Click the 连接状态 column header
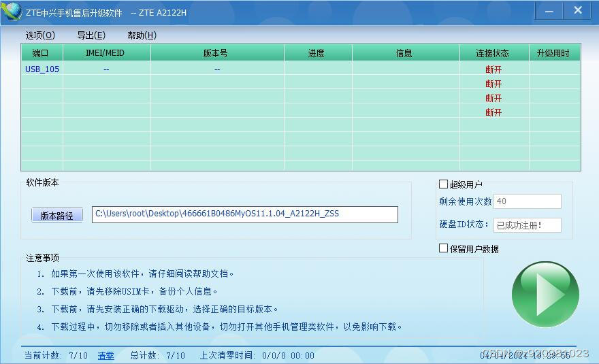Screen dimensions: 599x364 coord(494,53)
